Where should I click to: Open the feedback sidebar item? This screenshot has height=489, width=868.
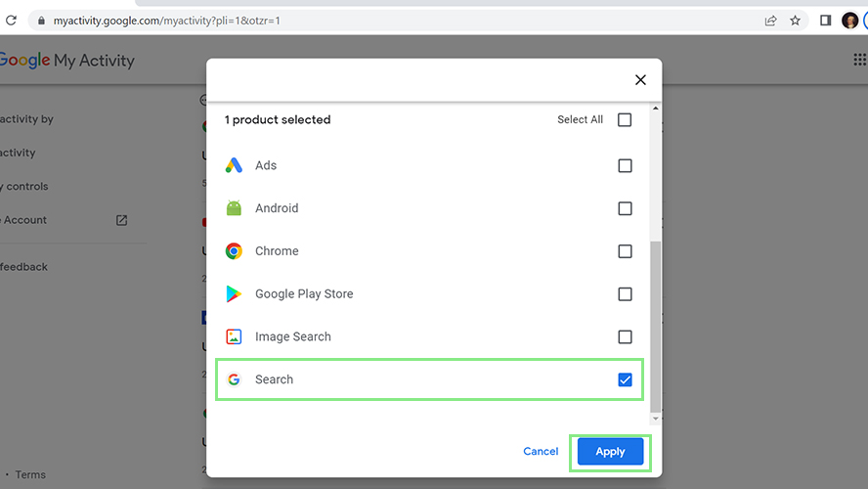coord(23,267)
